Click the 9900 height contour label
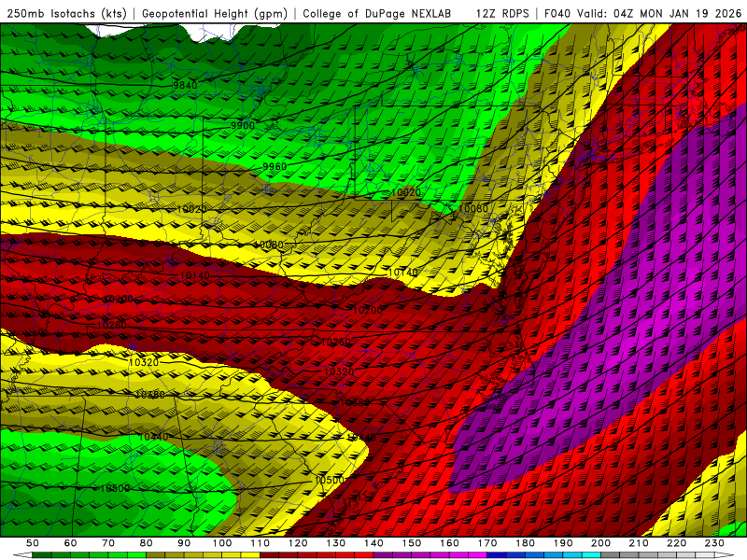Viewport: 747px width, 560px height. tap(243, 126)
